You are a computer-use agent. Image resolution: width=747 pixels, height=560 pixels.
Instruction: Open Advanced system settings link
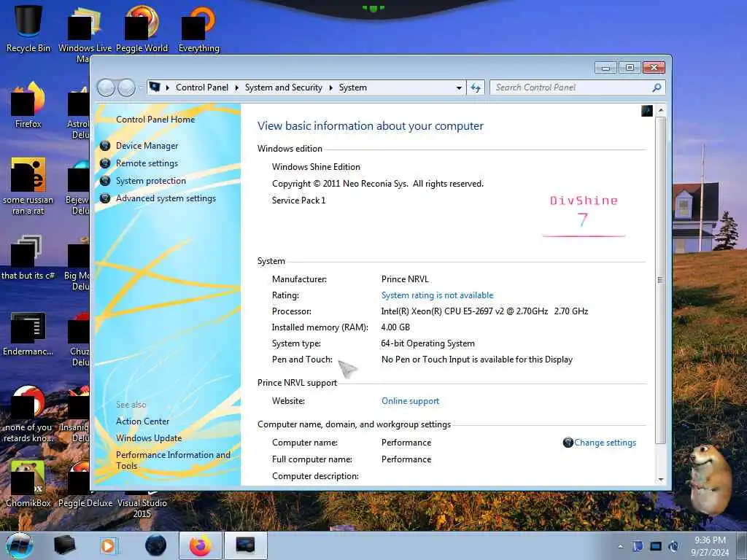tap(166, 198)
